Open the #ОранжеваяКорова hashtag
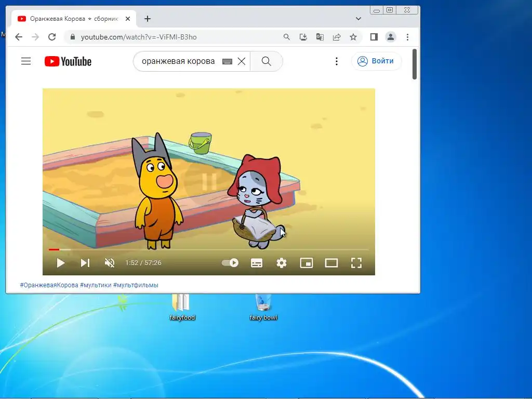This screenshot has width=532, height=399. point(49,285)
